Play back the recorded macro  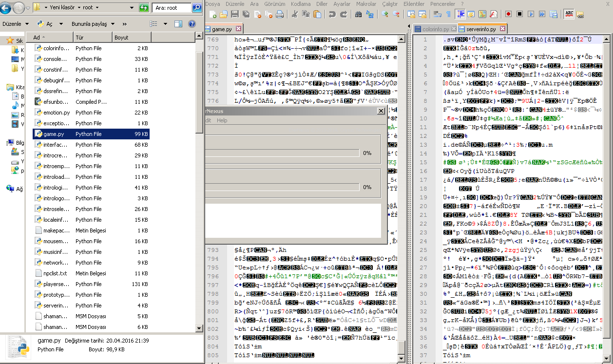pyautogui.click(x=531, y=15)
